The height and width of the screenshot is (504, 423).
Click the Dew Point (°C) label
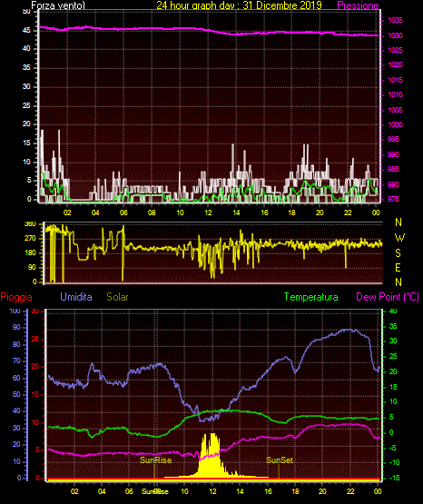(388, 297)
